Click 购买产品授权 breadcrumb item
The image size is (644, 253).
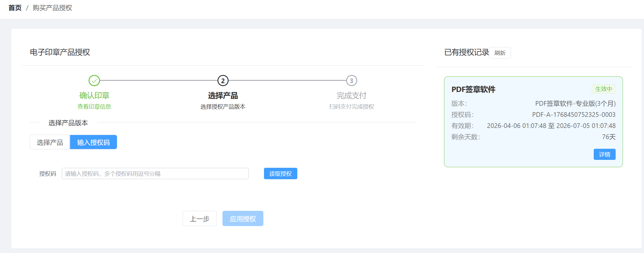click(52, 8)
